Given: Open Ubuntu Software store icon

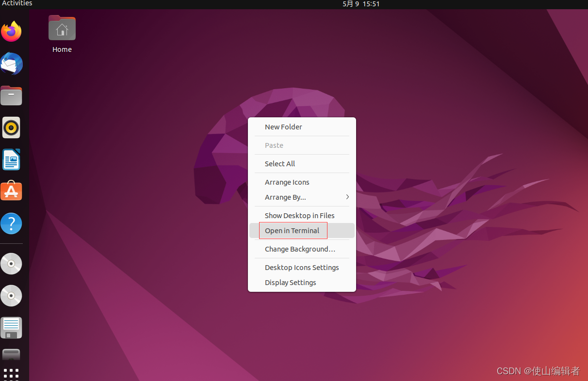Looking at the screenshot, I should (11, 191).
